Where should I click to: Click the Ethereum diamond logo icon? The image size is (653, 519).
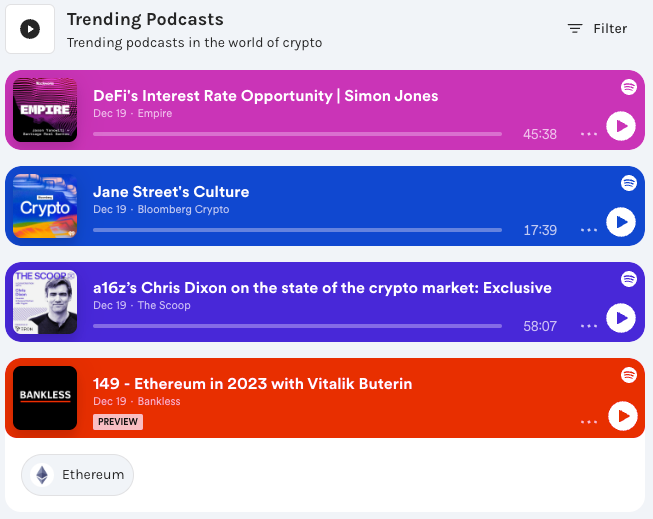pyautogui.click(x=42, y=475)
